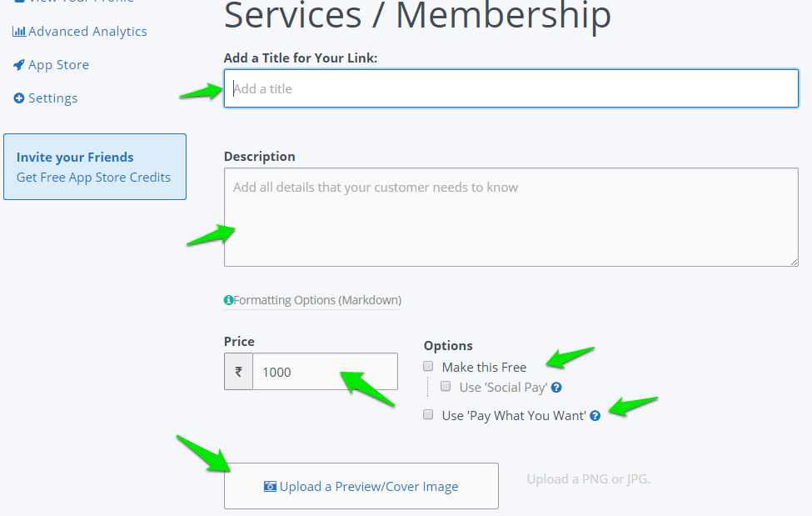Click the Formatting Options info icon
Image resolution: width=812 pixels, height=516 pixels.
[228, 300]
